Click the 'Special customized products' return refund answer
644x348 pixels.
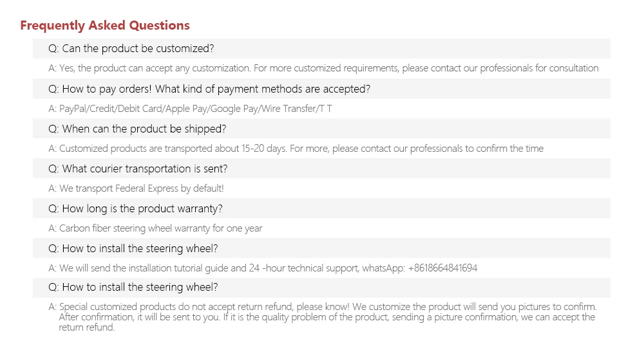point(322,317)
